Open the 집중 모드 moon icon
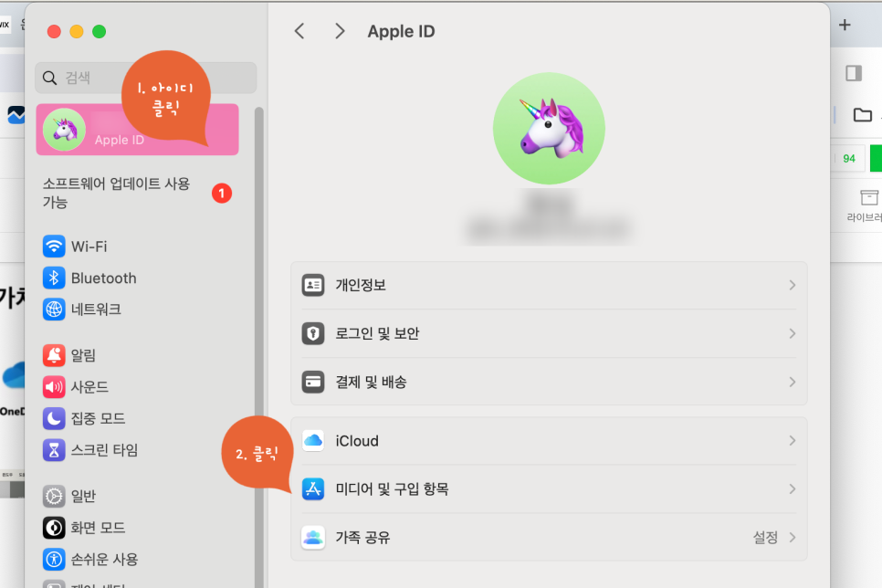The image size is (882, 588). click(54, 419)
